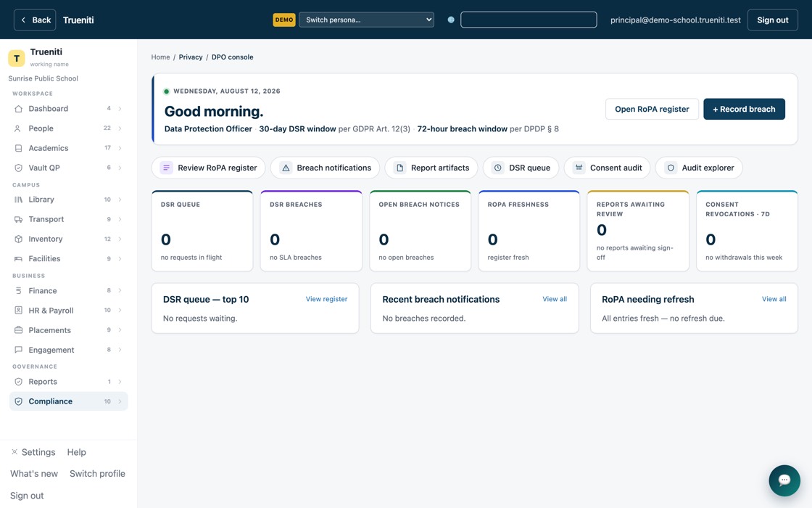This screenshot has width=812, height=508.
Task: Open Vault QP in the sidebar
Action: point(68,168)
